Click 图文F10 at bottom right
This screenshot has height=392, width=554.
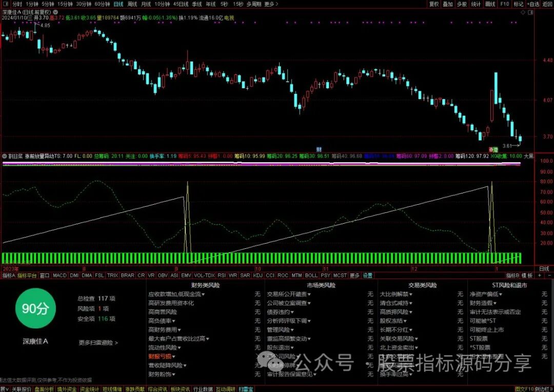[x=525, y=389]
